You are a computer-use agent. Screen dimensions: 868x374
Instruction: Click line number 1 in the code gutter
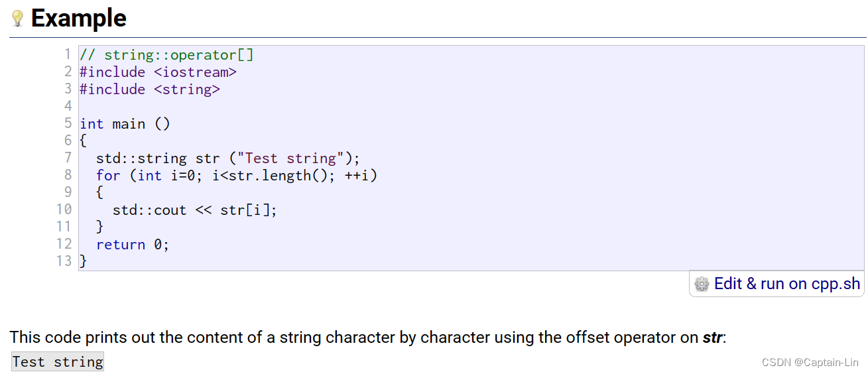(x=68, y=54)
